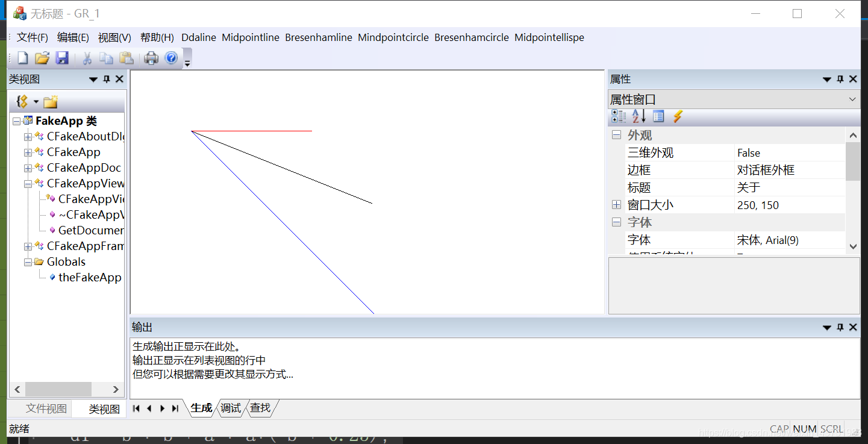The image size is (868, 444).
Task: Pin the properties panel
Action: pos(840,79)
